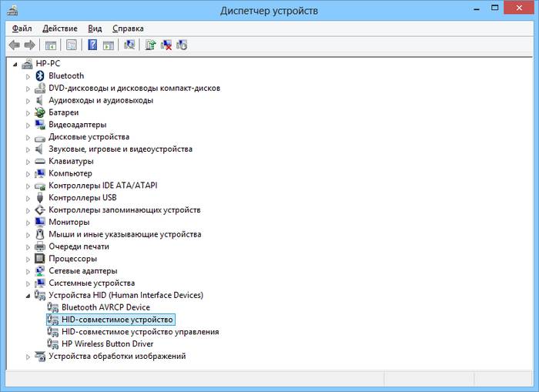Open the Справка menu
The height and width of the screenshot is (392, 539).
(x=127, y=28)
